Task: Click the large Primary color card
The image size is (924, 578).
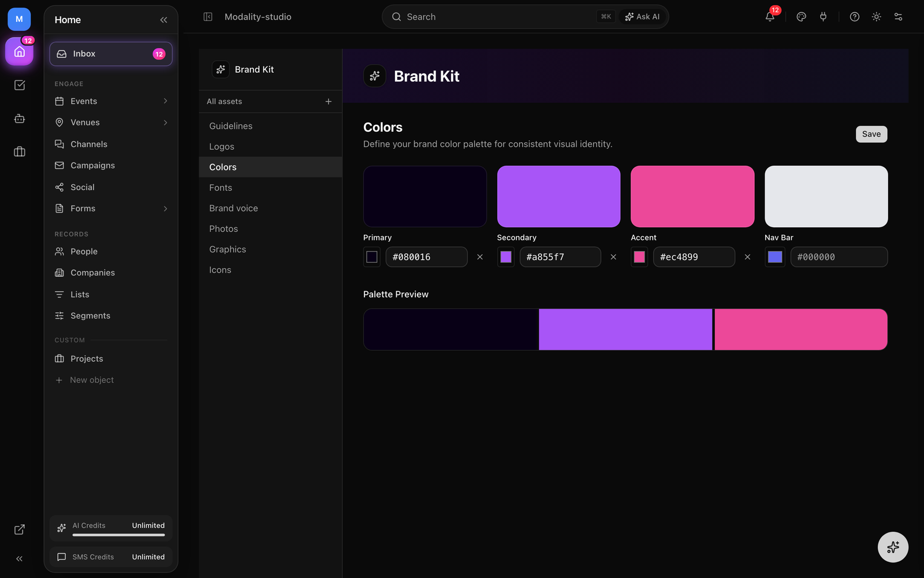Action: pos(425,197)
